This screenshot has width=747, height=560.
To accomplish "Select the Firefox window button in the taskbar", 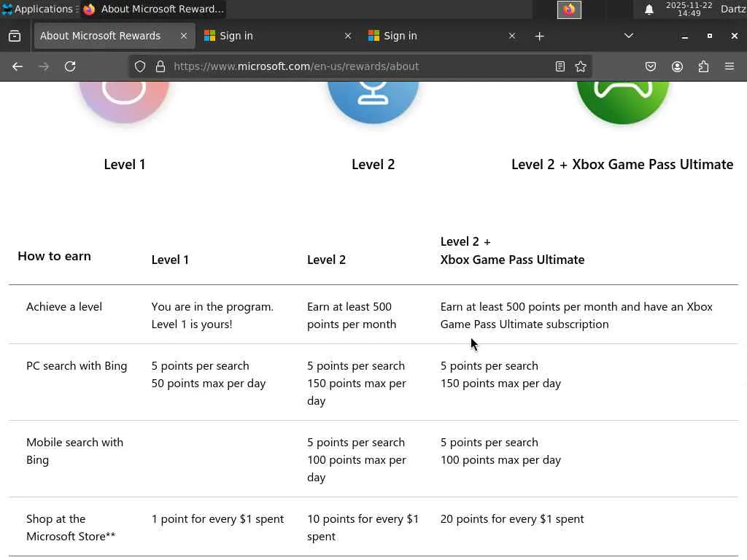I will [x=153, y=9].
